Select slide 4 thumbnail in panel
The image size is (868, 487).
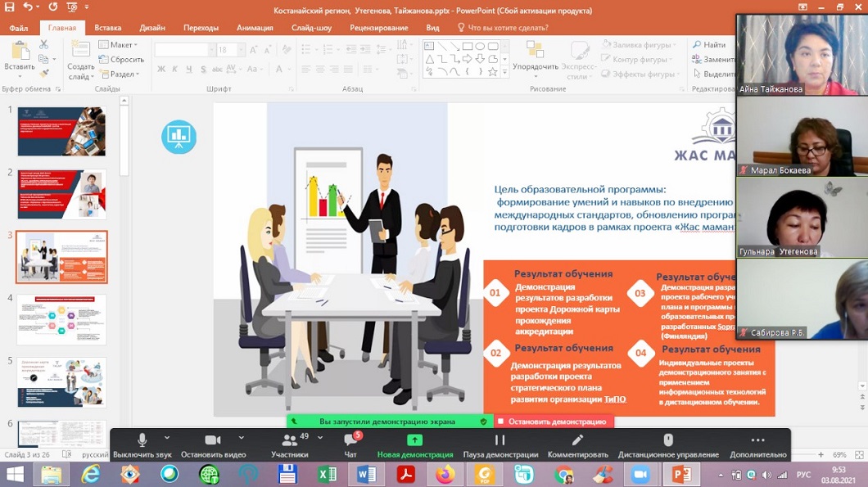coord(61,320)
